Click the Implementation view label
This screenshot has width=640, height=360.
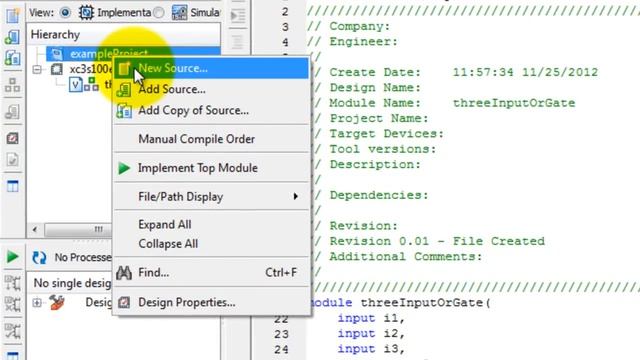click(x=124, y=13)
